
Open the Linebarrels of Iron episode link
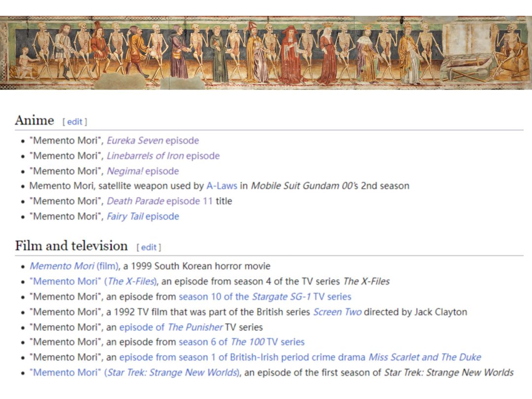(163, 156)
